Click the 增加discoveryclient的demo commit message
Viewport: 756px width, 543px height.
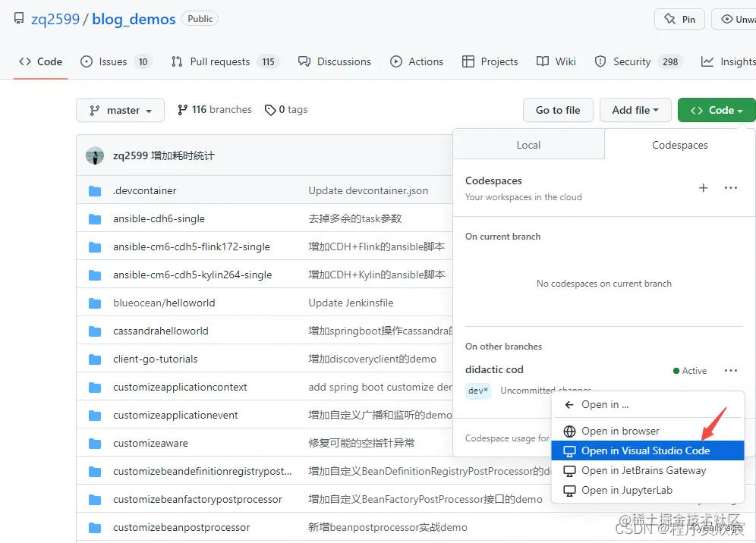tap(372, 359)
